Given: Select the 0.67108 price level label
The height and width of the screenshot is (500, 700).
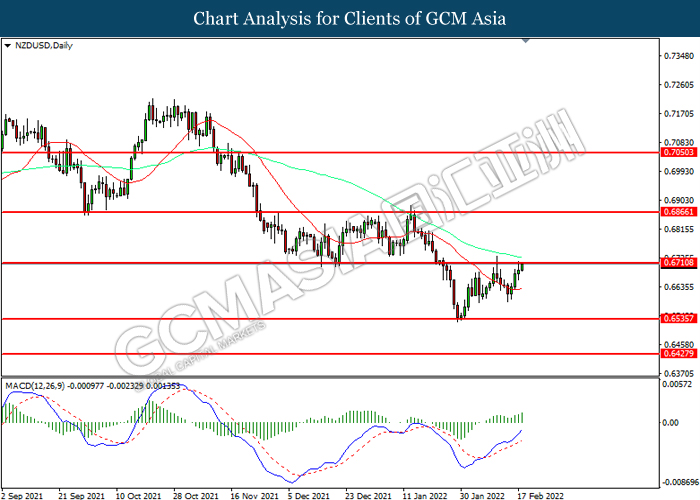Looking at the screenshot, I should click(679, 262).
